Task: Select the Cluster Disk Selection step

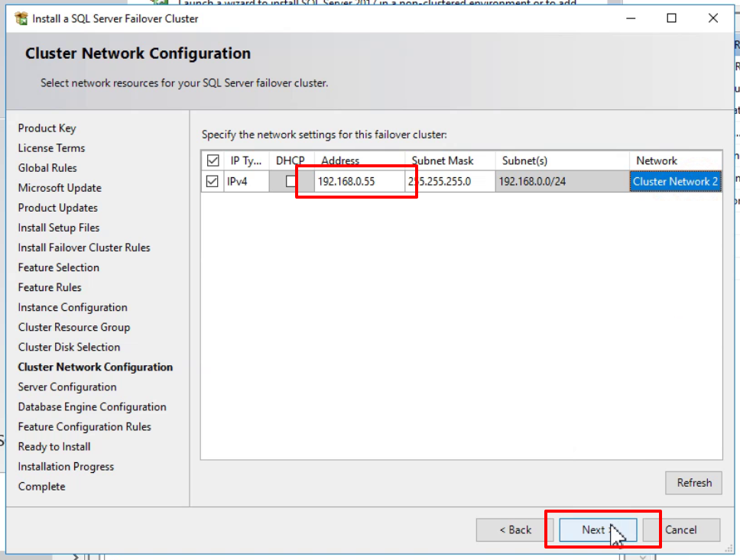Action: (x=69, y=347)
